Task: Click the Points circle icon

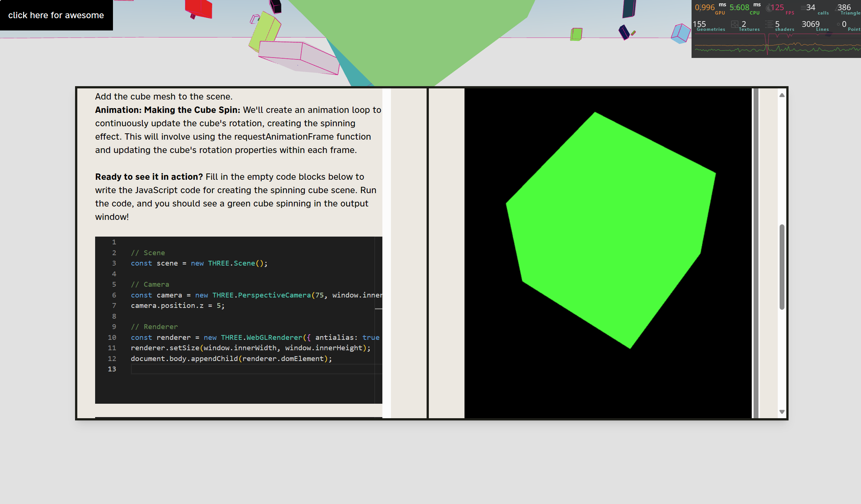Action: (838, 25)
